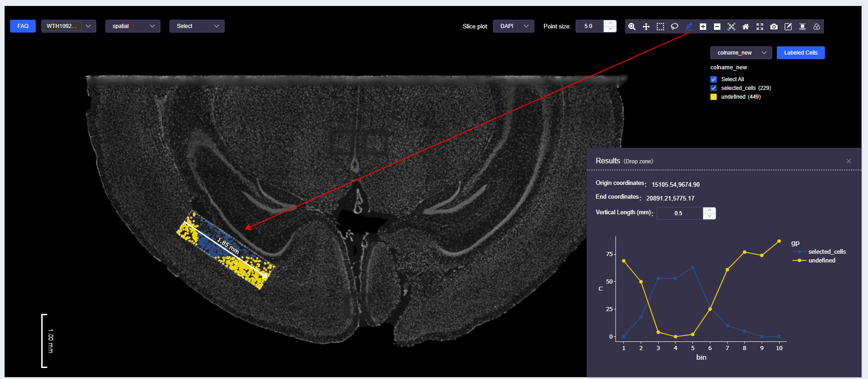Take a snapshot with the camera icon
The width and height of the screenshot is (868, 379).
[x=774, y=27]
